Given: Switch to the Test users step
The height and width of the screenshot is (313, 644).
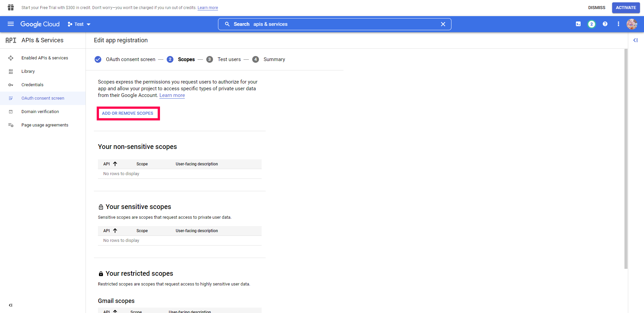Looking at the screenshot, I should pyautogui.click(x=229, y=59).
